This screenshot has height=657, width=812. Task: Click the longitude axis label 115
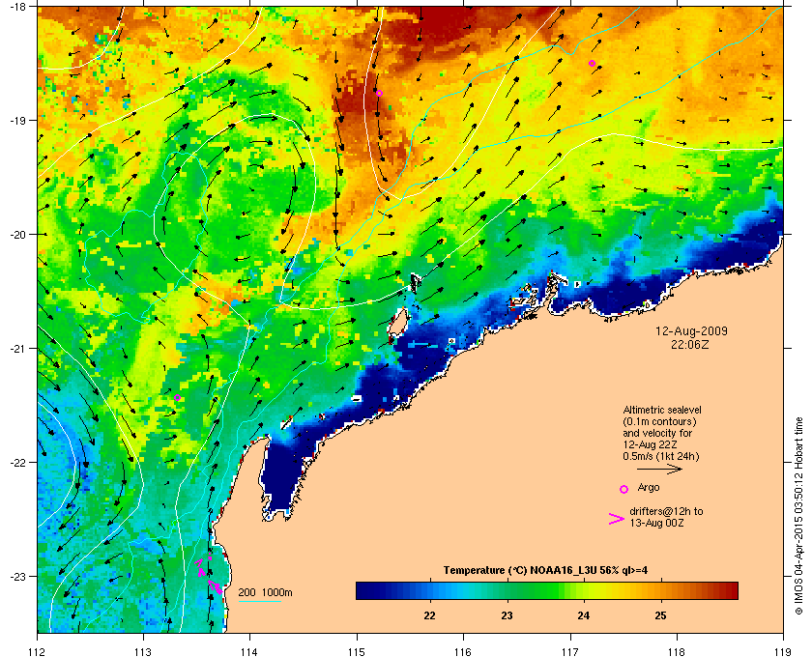click(357, 650)
